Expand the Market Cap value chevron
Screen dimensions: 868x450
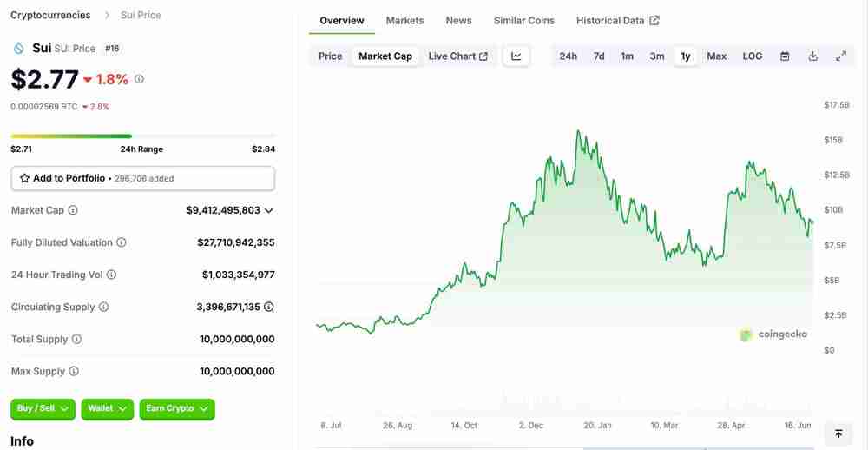click(269, 210)
